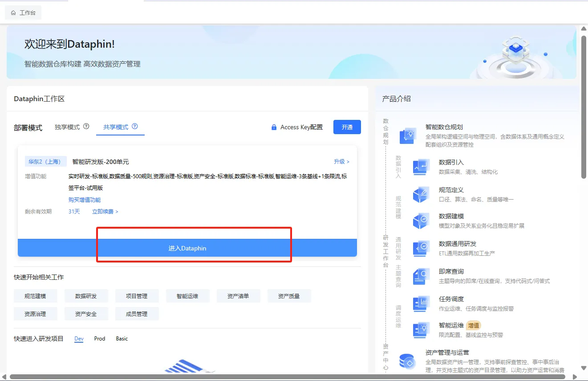Open the 即席查询 product icon
Screen dimensions: 588x381
click(x=421, y=276)
